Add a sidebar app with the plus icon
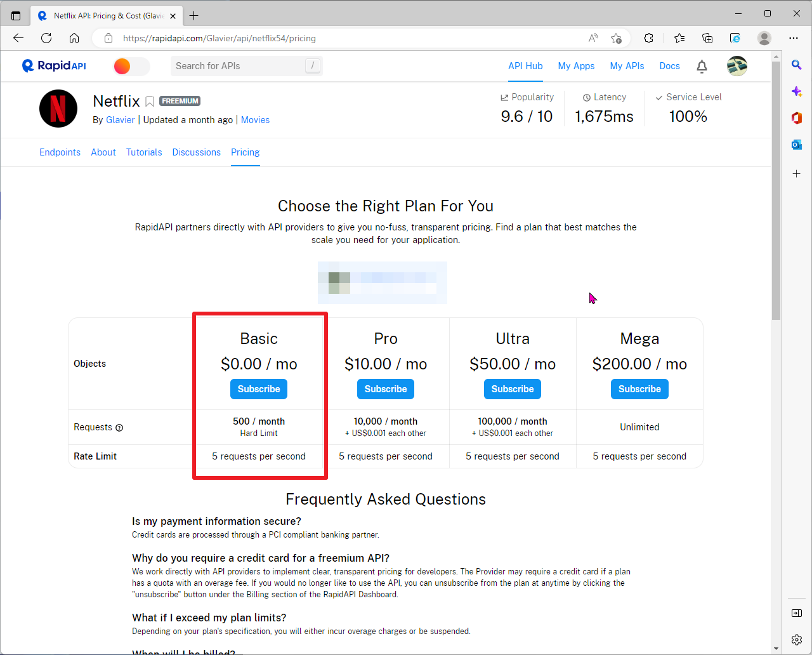Viewport: 812px width, 655px height. click(797, 173)
